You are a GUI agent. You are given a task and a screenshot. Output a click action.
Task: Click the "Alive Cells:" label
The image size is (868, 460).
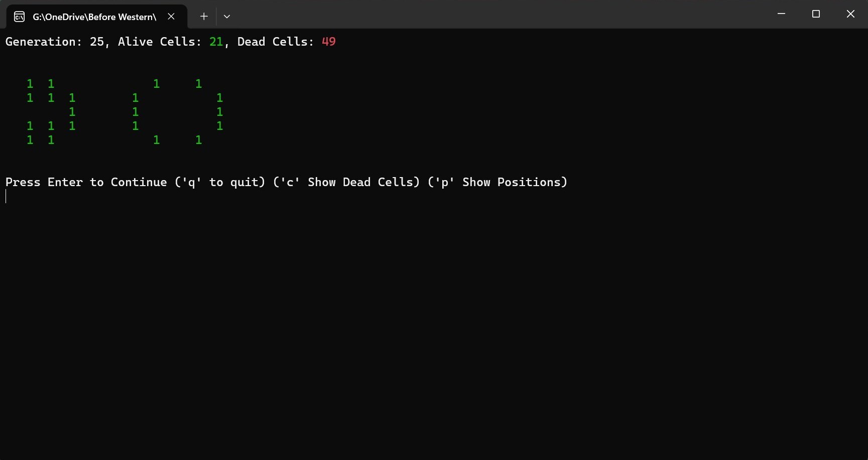tap(160, 42)
